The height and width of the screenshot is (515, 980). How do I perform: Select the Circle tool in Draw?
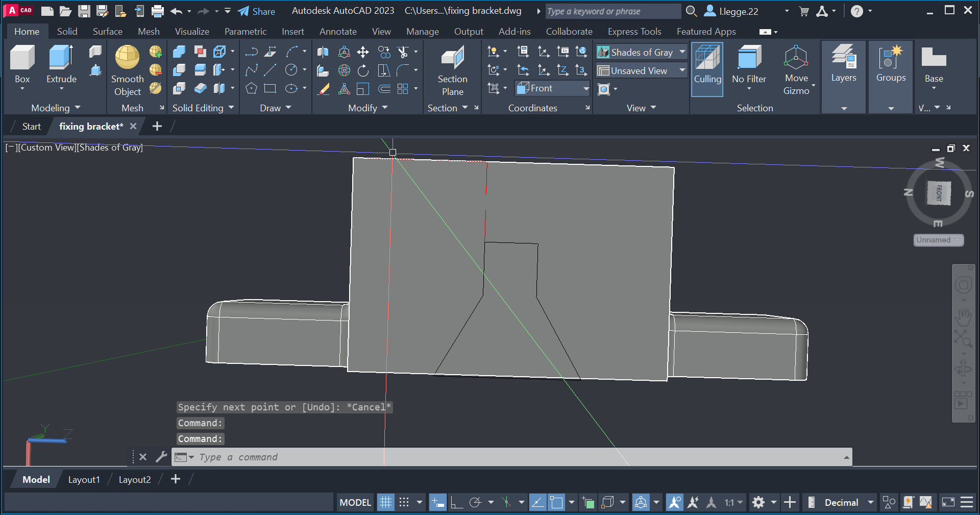pyautogui.click(x=291, y=70)
